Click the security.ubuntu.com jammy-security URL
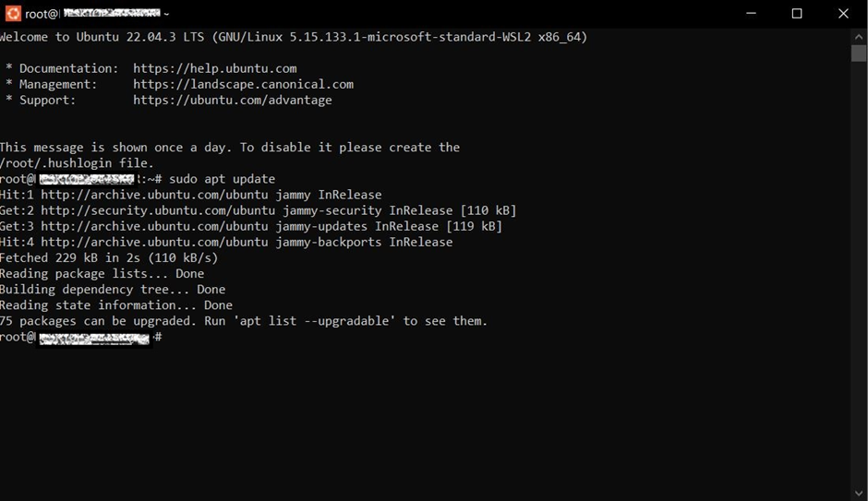Image resolution: width=868 pixels, height=501 pixels. 211,210
